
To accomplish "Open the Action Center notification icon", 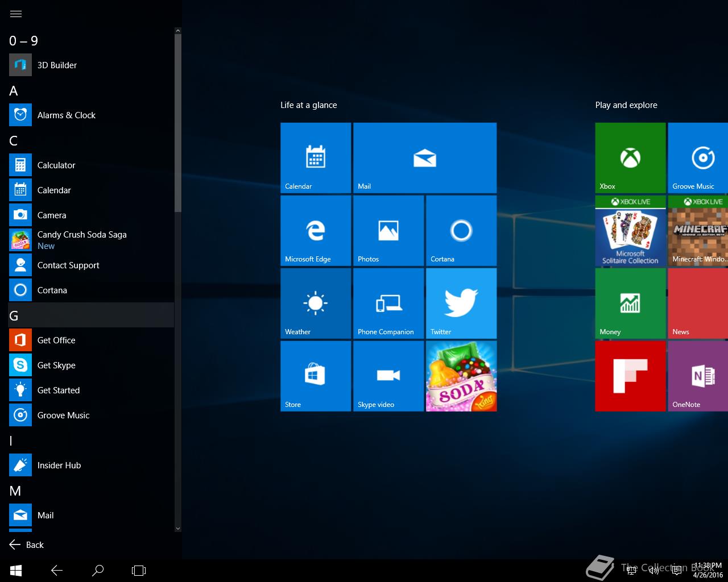I will point(677,571).
